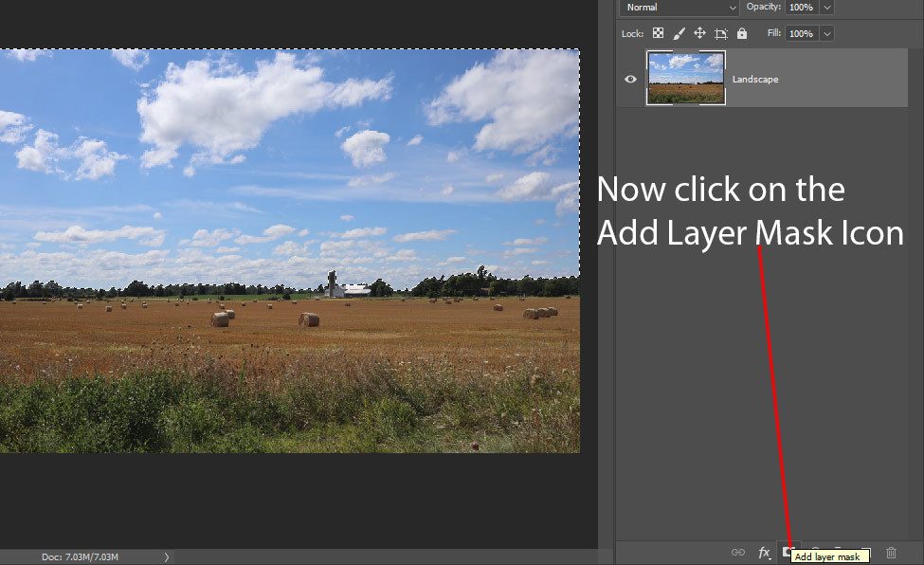Image resolution: width=924 pixels, height=565 pixels.
Task: Select the Landscape layer thumbnail
Action: 685,79
